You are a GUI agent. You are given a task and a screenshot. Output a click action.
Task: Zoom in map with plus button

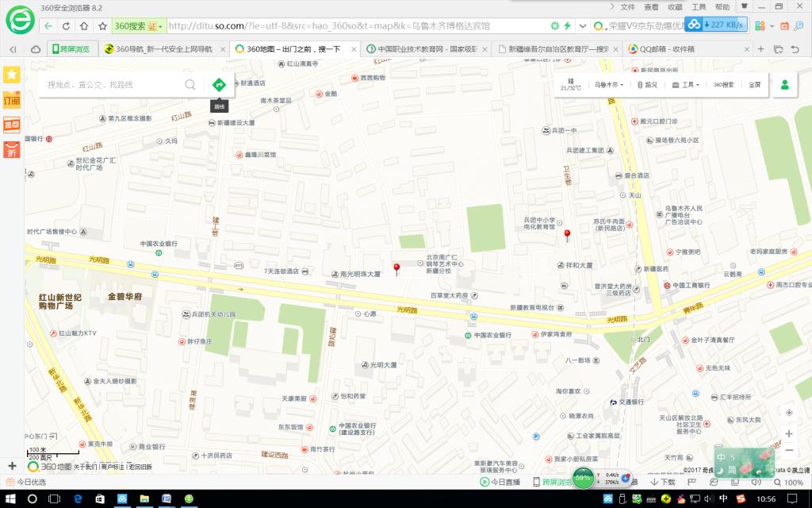click(x=788, y=433)
